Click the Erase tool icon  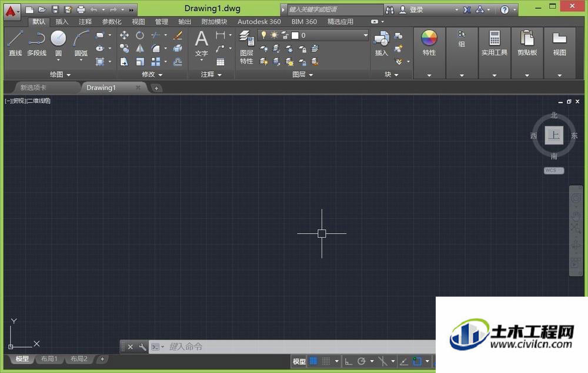click(178, 35)
